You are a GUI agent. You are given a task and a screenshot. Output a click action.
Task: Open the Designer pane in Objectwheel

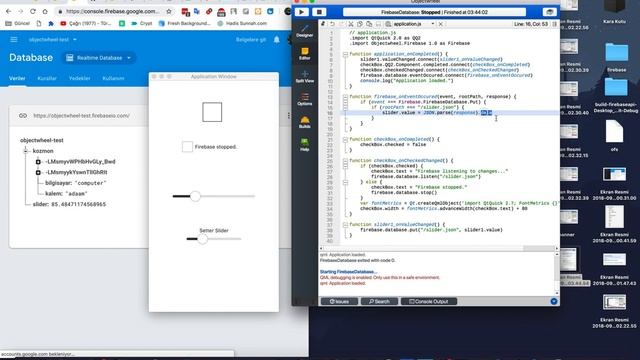click(x=304, y=31)
